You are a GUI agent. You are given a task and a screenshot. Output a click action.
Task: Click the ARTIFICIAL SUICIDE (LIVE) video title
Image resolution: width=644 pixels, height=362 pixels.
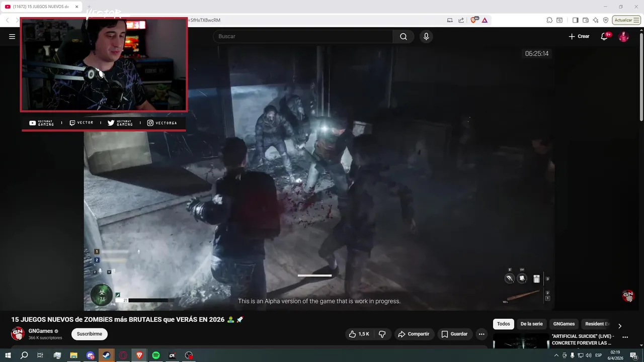(x=583, y=339)
